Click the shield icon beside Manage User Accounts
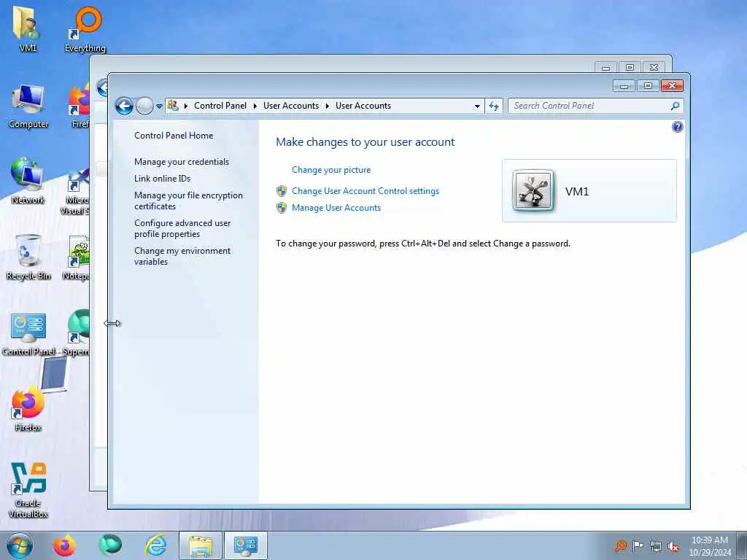 pos(282,208)
